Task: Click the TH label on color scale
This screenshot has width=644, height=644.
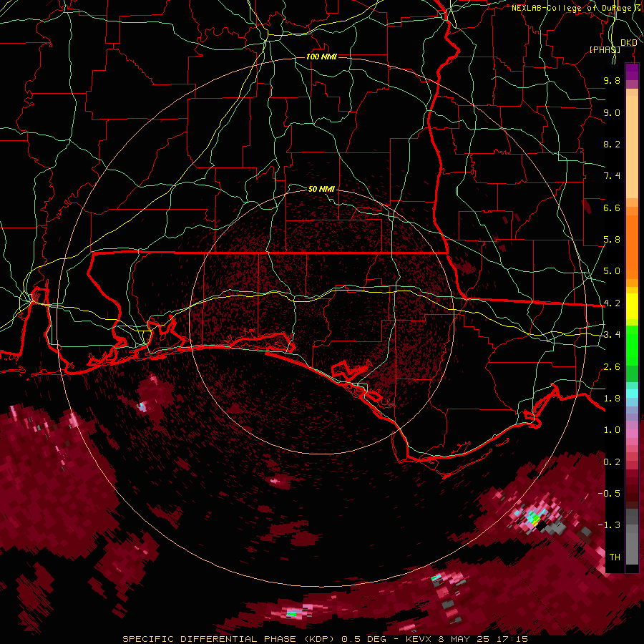Action: pos(615,557)
